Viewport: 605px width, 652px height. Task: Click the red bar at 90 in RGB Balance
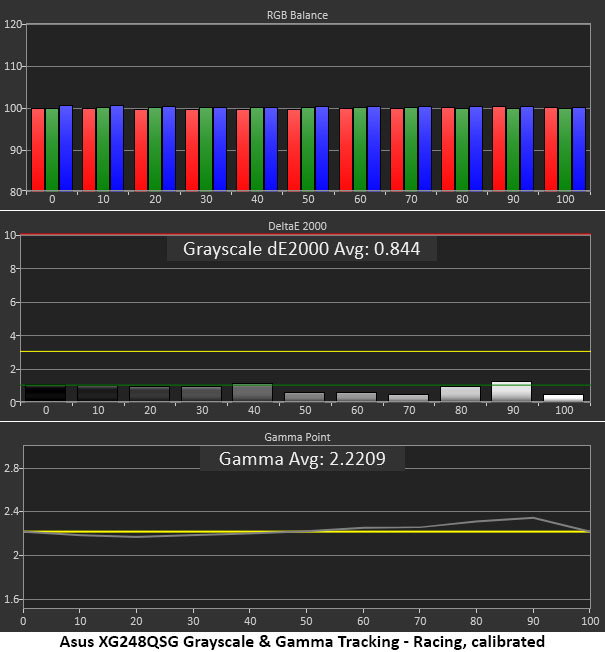click(x=499, y=148)
